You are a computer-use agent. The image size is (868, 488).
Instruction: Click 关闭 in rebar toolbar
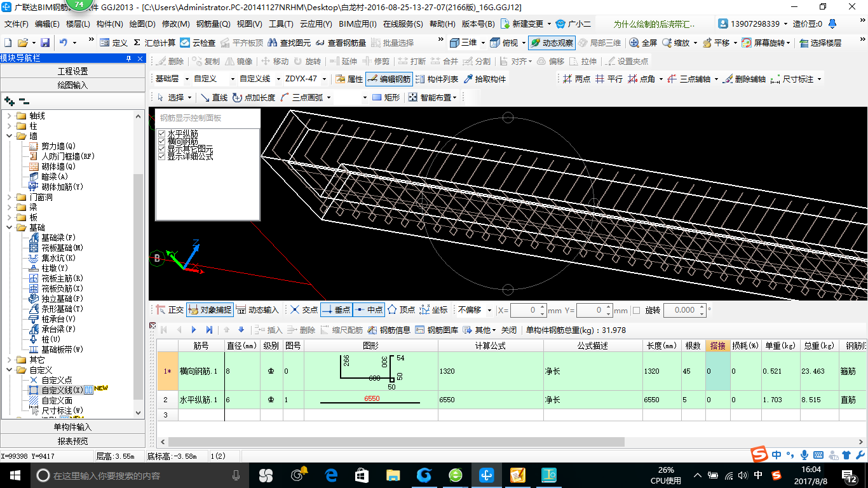(x=508, y=330)
